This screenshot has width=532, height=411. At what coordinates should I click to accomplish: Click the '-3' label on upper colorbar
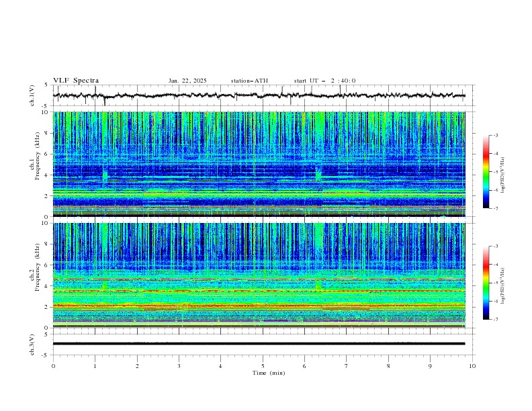coord(495,135)
